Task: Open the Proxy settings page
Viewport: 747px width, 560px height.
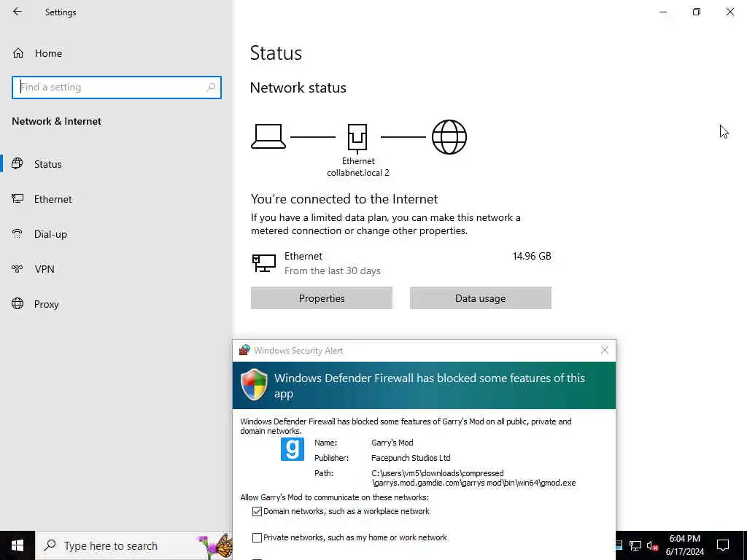Action: tap(117, 304)
